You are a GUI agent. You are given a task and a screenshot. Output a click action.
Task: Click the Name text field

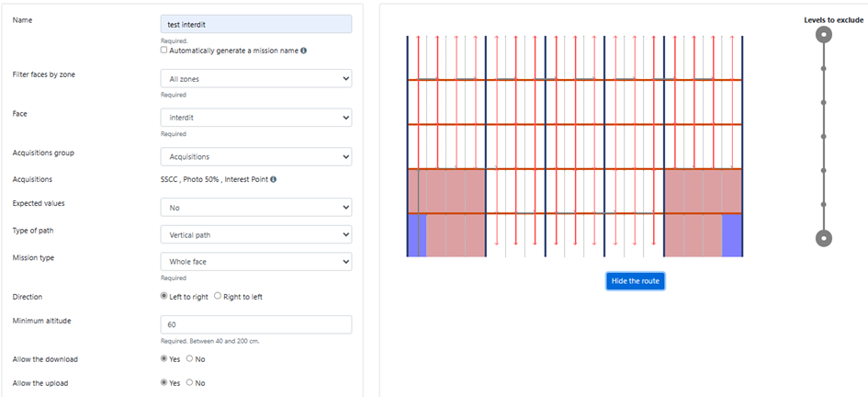pos(255,24)
